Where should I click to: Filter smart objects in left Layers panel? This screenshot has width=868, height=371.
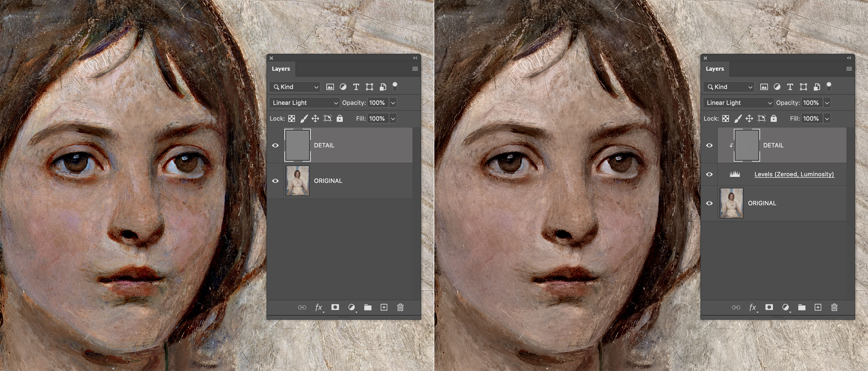pos(383,87)
